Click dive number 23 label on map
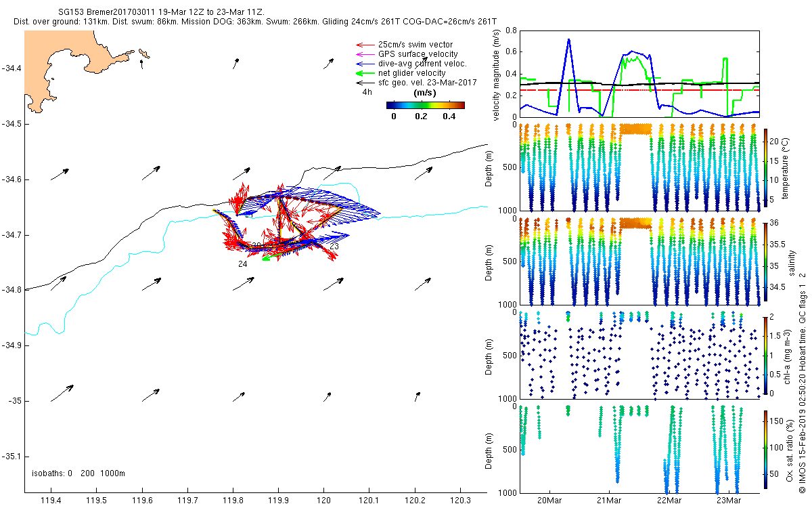812x508 pixels. coord(334,247)
